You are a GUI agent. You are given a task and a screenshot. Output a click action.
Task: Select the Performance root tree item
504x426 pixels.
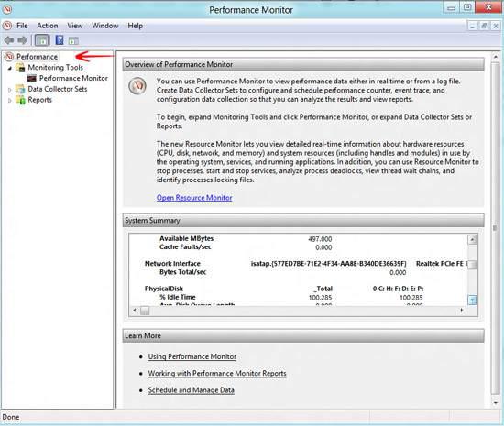[x=37, y=57]
